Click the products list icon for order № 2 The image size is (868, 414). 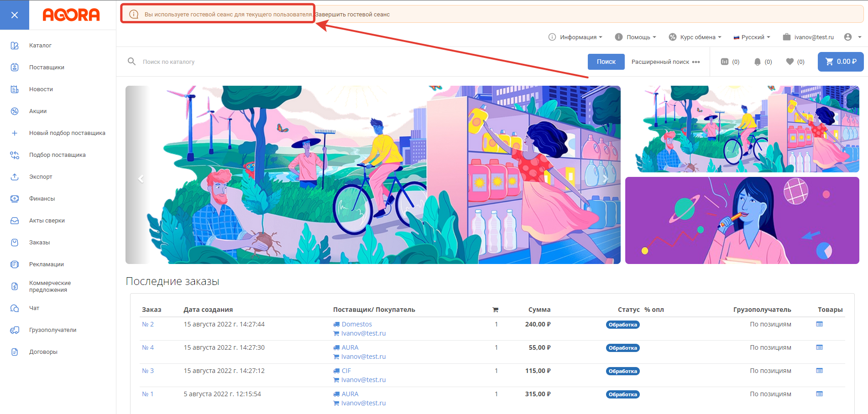819,324
